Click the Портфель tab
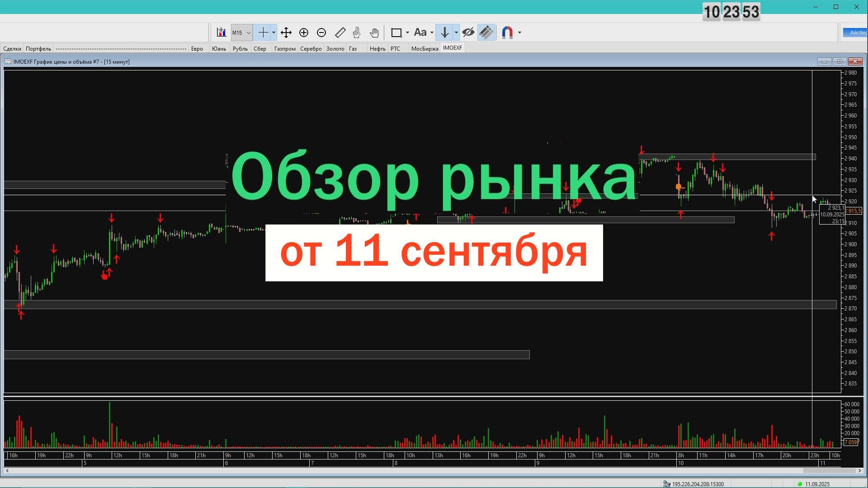The image size is (868, 488). tap(38, 49)
